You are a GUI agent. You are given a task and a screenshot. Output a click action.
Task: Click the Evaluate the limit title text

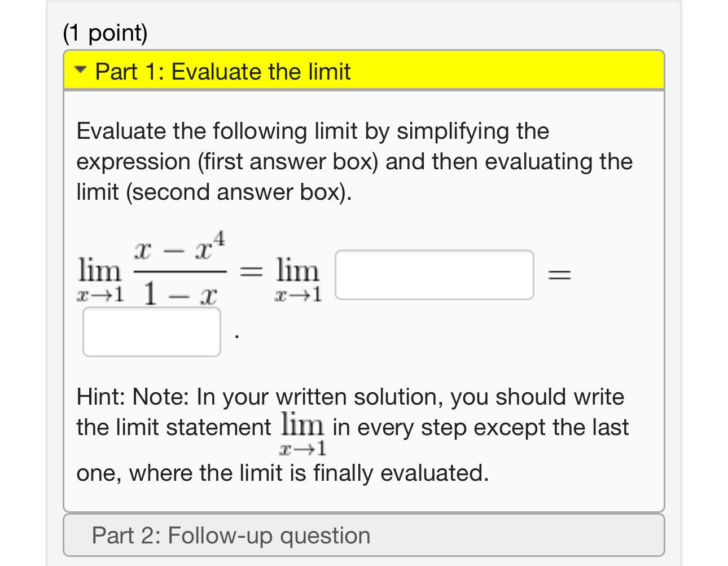pyautogui.click(x=222, y=71)
